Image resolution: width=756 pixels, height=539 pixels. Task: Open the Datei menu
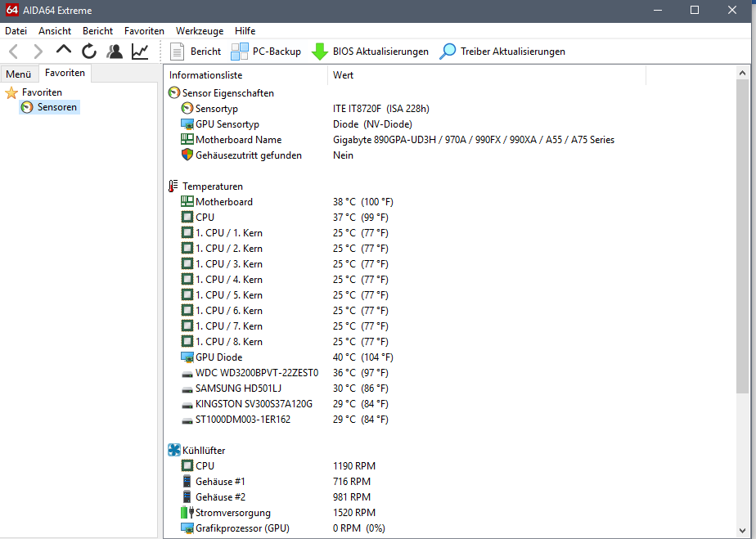point(16,31)
